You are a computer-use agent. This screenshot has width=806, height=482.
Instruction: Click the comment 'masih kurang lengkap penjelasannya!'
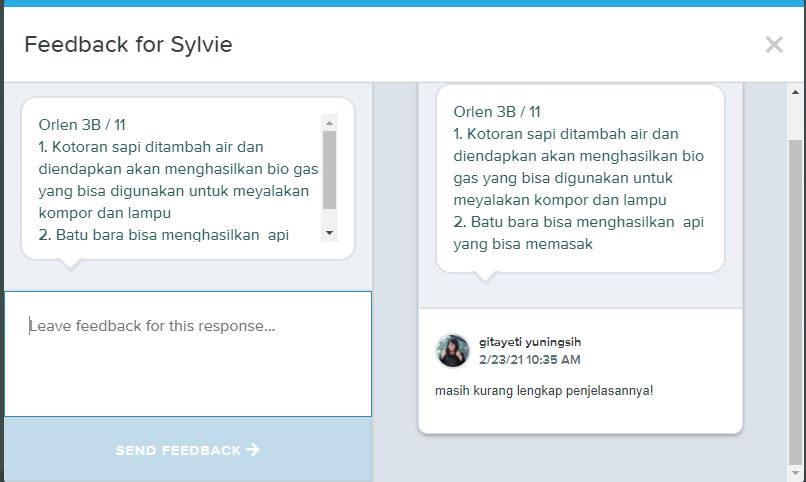pos(544,391)
